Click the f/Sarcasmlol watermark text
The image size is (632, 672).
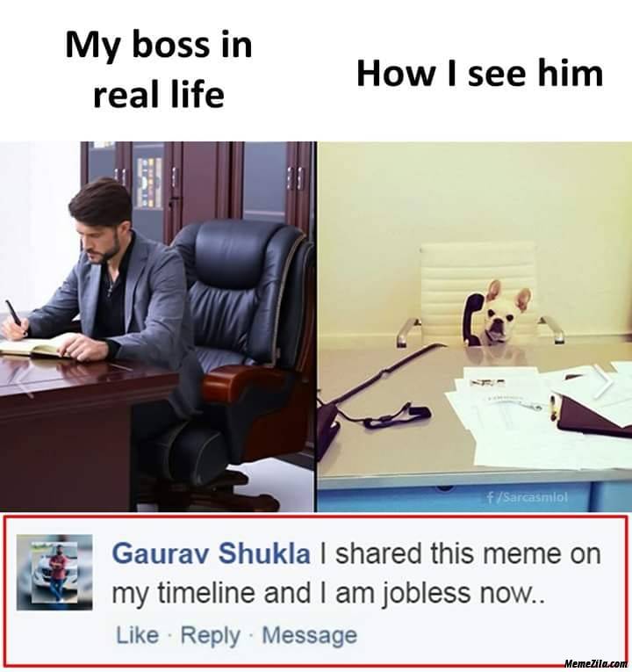tap(527, 497)
